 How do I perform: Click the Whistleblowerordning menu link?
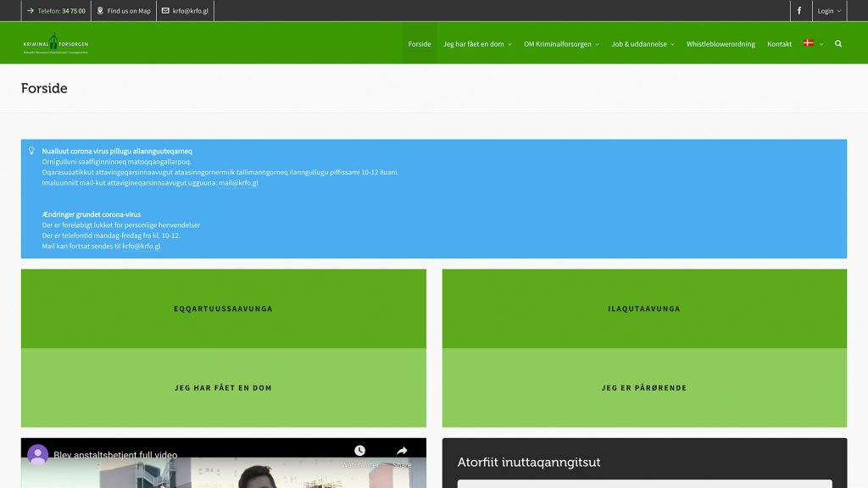(720, 43)
